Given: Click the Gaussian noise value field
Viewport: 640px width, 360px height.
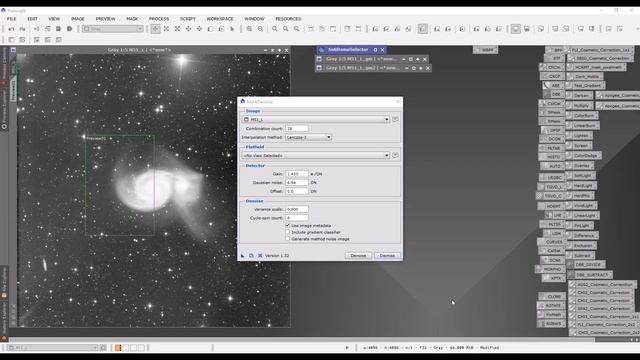Looking at the screenshot, I should click(x=297, y=182).
